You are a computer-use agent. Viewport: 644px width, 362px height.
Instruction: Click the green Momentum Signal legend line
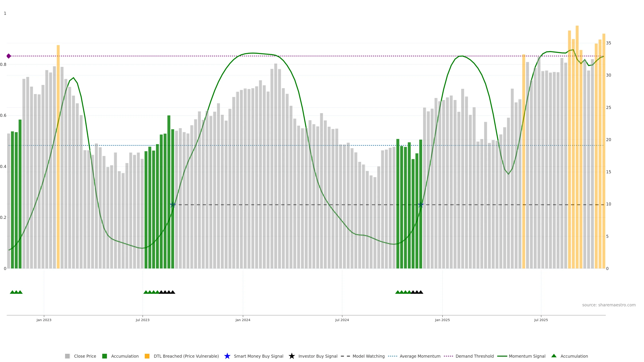pyautogui.click(x=502, y=356)
